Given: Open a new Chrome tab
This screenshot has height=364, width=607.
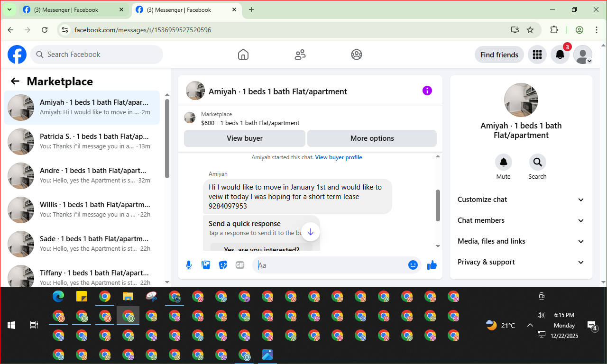Looking at the screenshot, I should click(x=251, y=9).
